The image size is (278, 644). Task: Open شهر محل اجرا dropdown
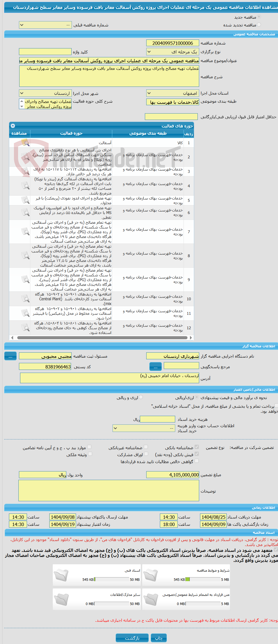coord(45,93)
